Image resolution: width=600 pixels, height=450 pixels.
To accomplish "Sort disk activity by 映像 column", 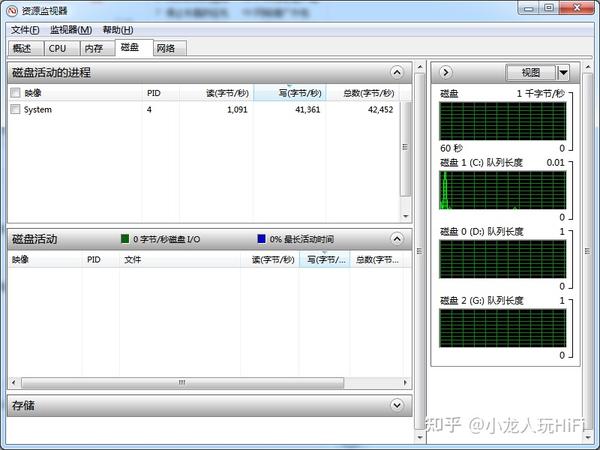I will point(45,259).
